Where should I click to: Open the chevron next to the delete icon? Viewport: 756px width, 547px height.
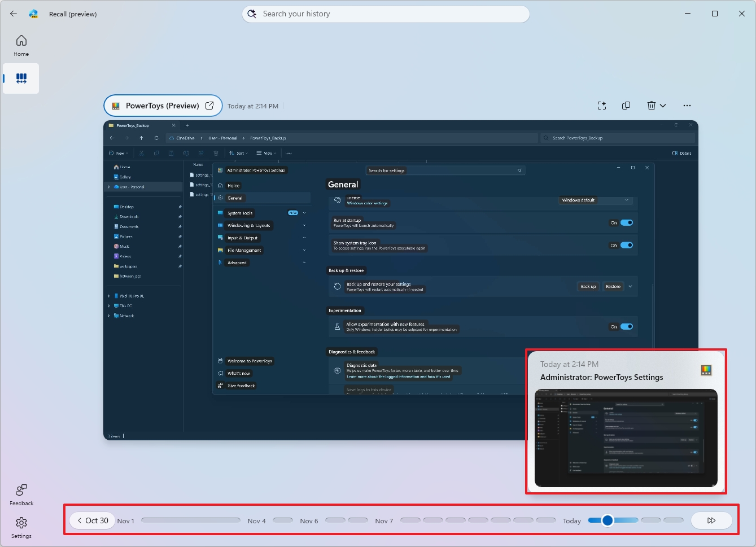(x=663, y=106)
